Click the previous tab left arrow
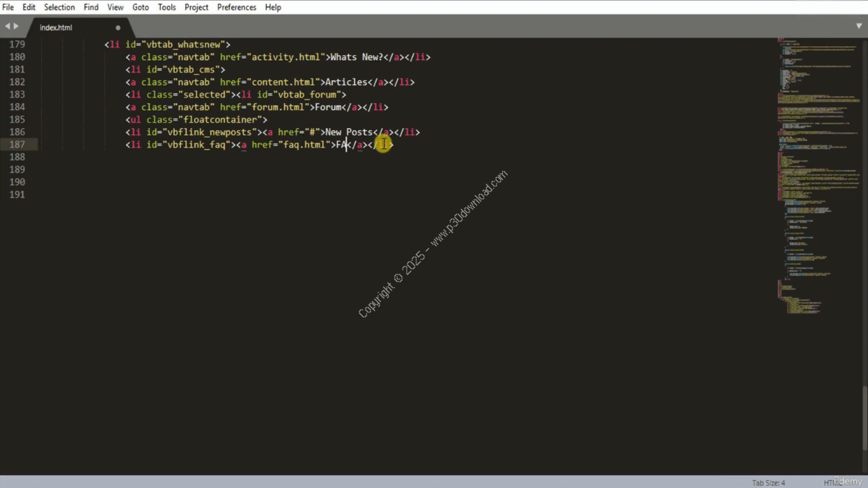The image size is (868, 488). click(x=7, y=26)
